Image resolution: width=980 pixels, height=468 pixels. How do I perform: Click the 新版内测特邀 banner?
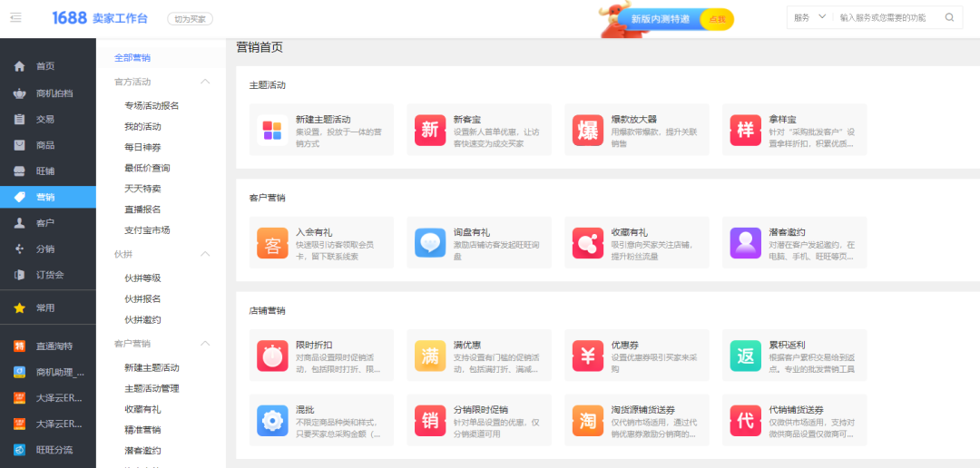pyautogui.click(x=660, y=19)
